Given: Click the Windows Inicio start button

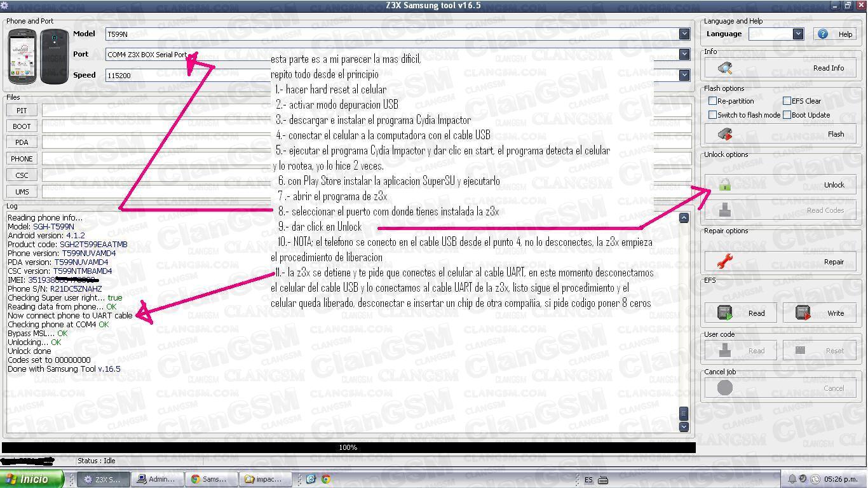Looking at the screenshot, I should pos(32,479).
